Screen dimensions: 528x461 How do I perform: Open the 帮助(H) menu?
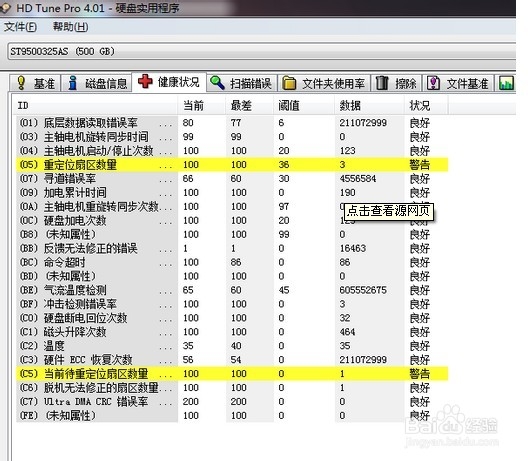tap(71, 27)
